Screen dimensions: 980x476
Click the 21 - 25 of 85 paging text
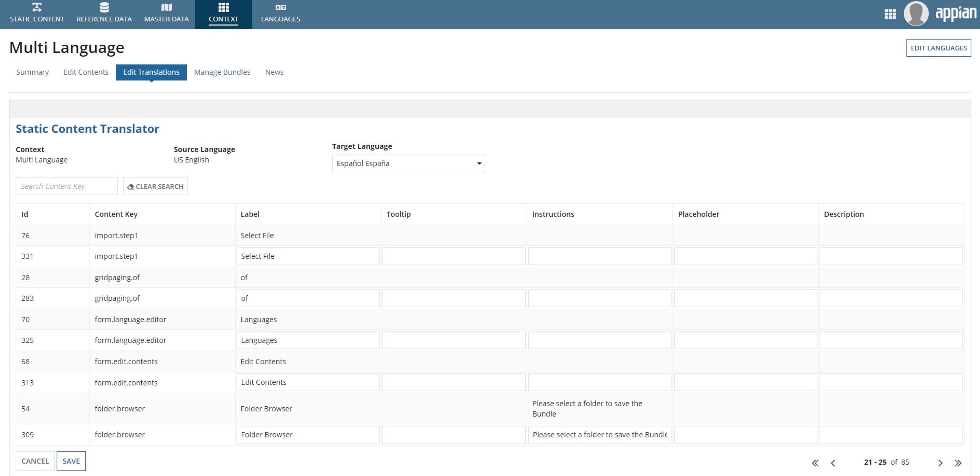coord(886,462)
